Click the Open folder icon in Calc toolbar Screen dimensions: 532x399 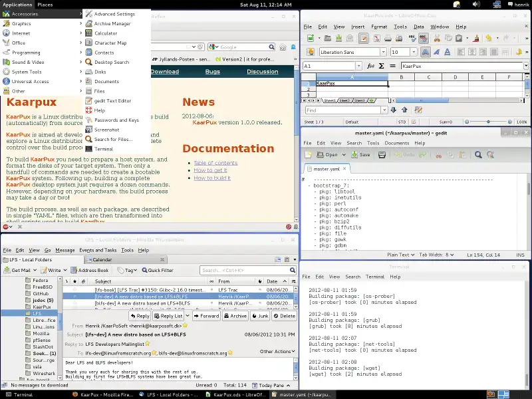327,39
